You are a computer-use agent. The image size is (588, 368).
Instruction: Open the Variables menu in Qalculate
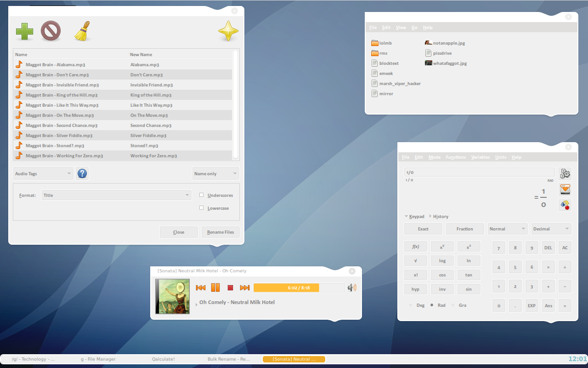[x=481, y=157]
